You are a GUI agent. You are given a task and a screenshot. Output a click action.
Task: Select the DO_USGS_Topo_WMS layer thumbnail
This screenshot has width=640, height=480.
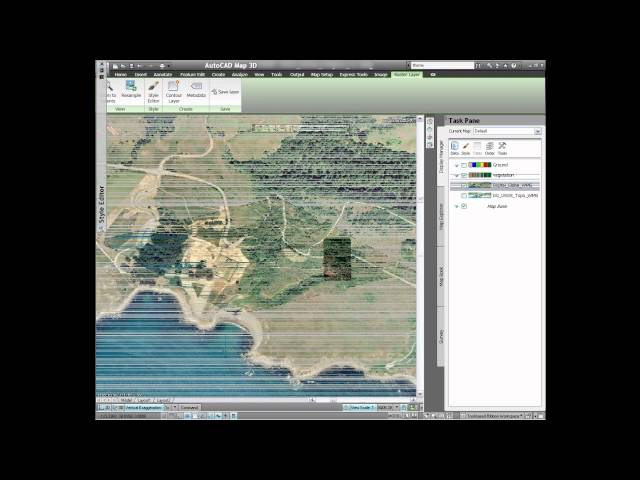coord(480,196)
